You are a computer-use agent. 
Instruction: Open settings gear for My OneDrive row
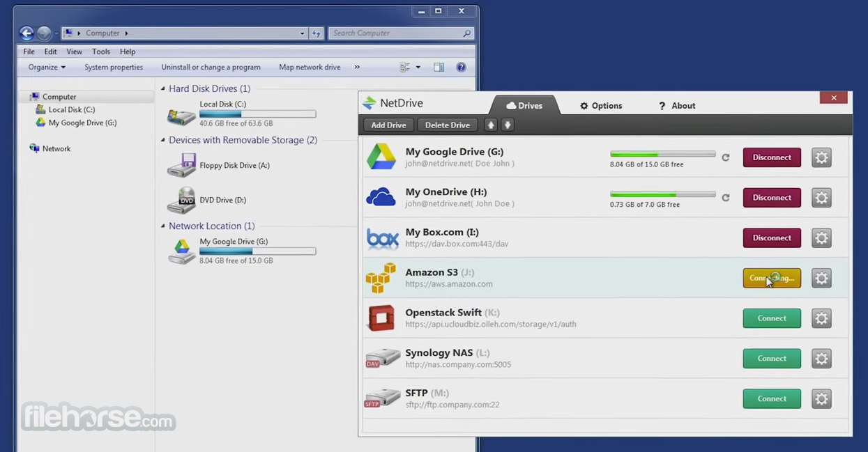click(822, 198)
